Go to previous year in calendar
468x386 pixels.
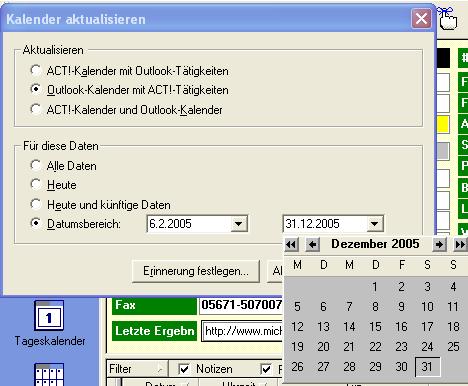(292, 245)
